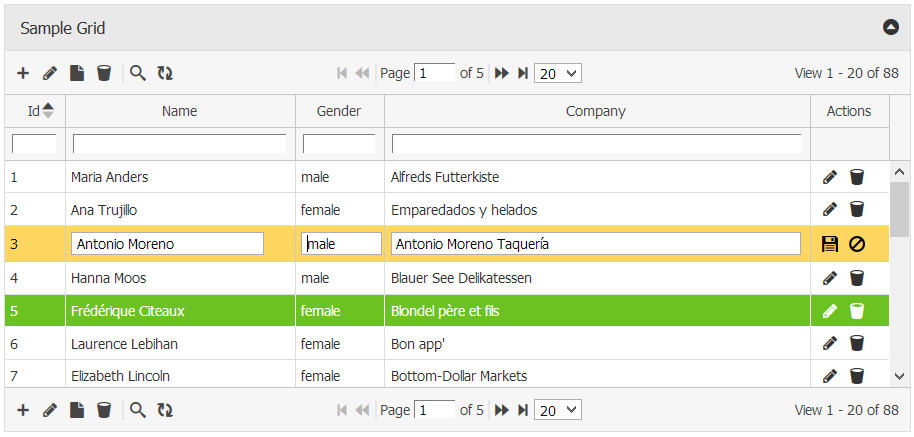Screen dimensions: 914x437
Task: Select the Laurence Lebihan row
Action: point(180,344)
